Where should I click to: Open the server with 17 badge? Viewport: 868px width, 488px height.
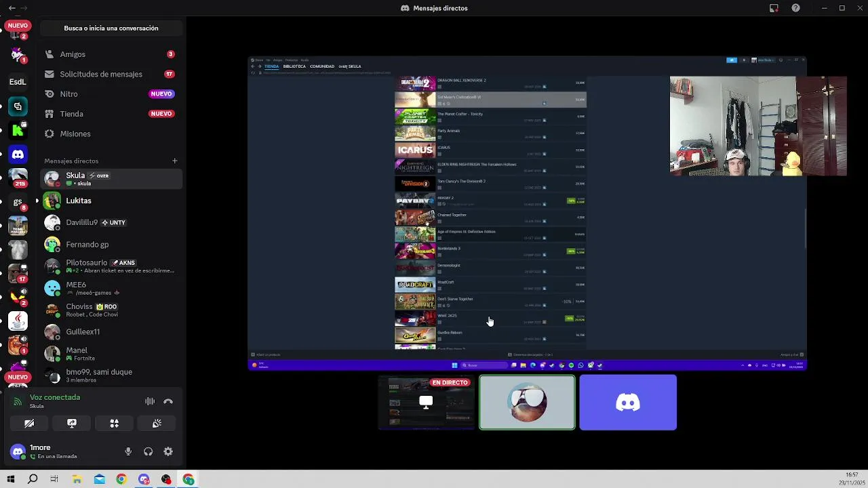18,273
